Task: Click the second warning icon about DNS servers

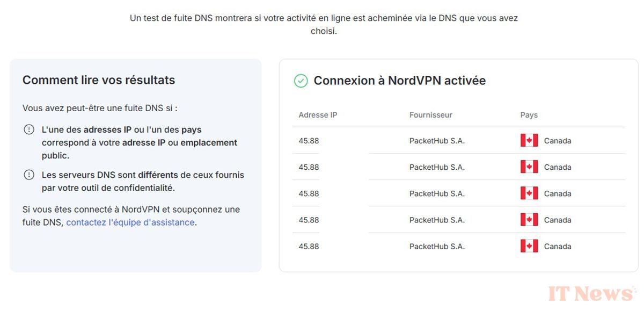Action: [29, 175]
